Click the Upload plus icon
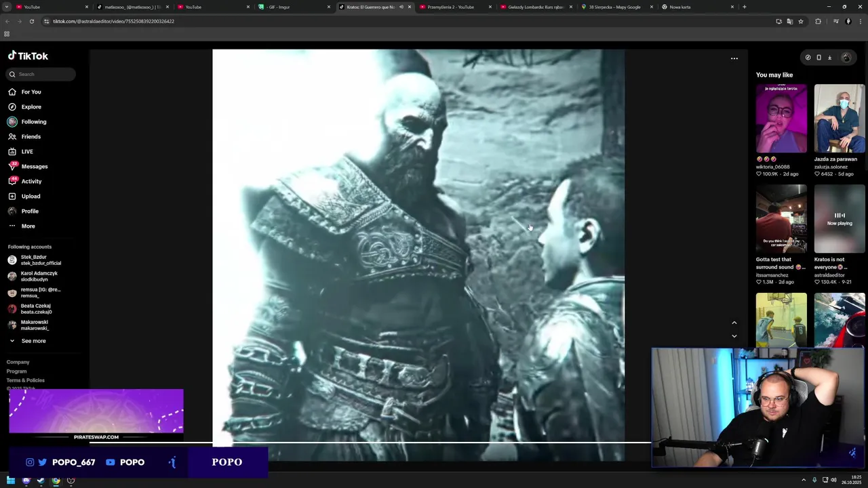The image size is (868, 488). 12,196
